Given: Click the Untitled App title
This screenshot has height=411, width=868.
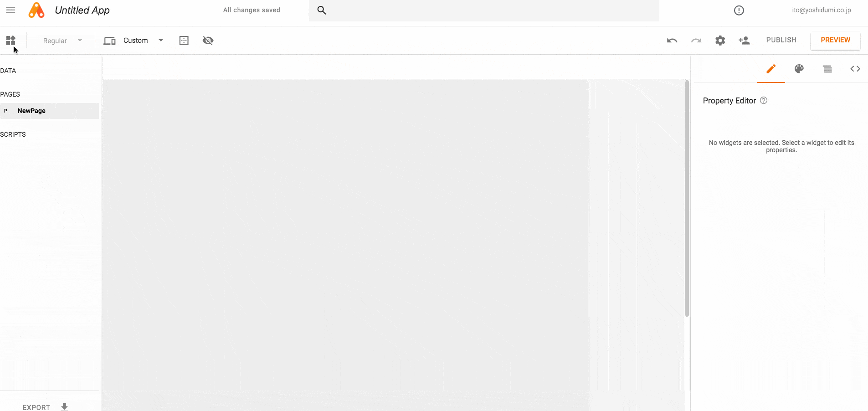Looking at the screenshot, I should (x=82, y=10).
